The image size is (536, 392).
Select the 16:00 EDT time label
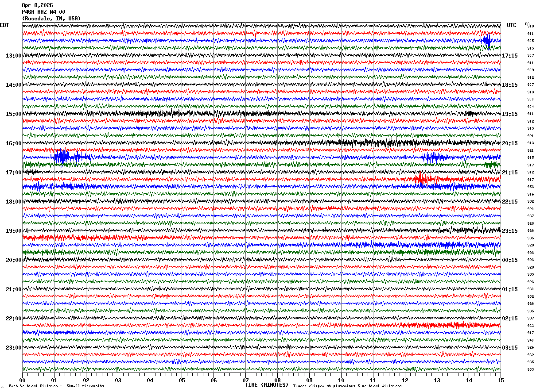14,143
